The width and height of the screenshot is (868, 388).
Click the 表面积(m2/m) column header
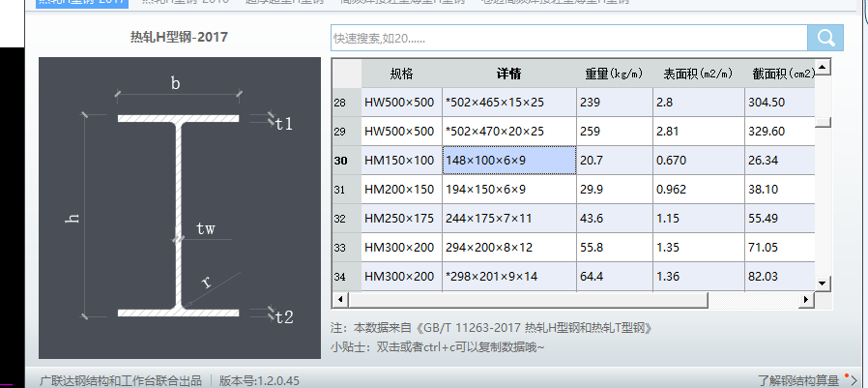699,74
